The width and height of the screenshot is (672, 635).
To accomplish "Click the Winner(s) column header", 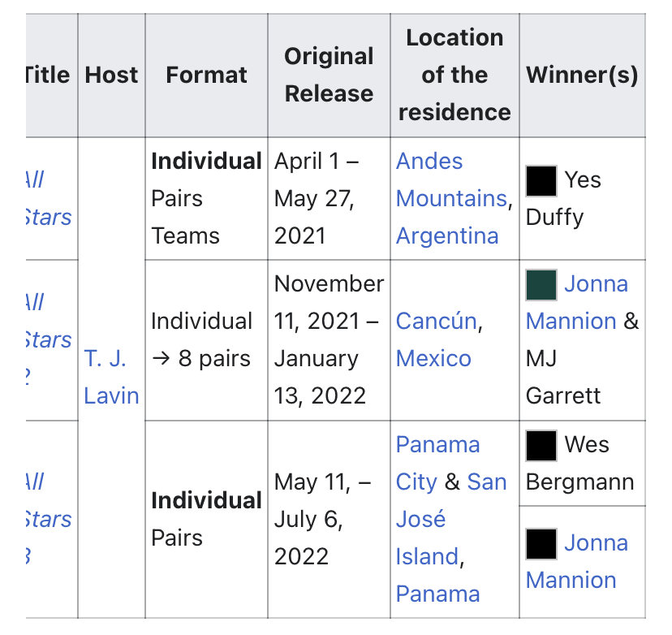I will point(582,75).
